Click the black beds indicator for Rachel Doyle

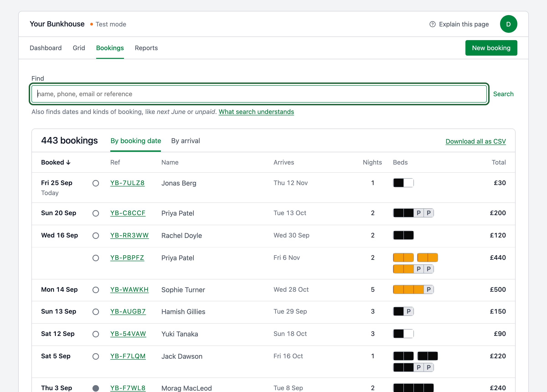(x=403, y=235)
